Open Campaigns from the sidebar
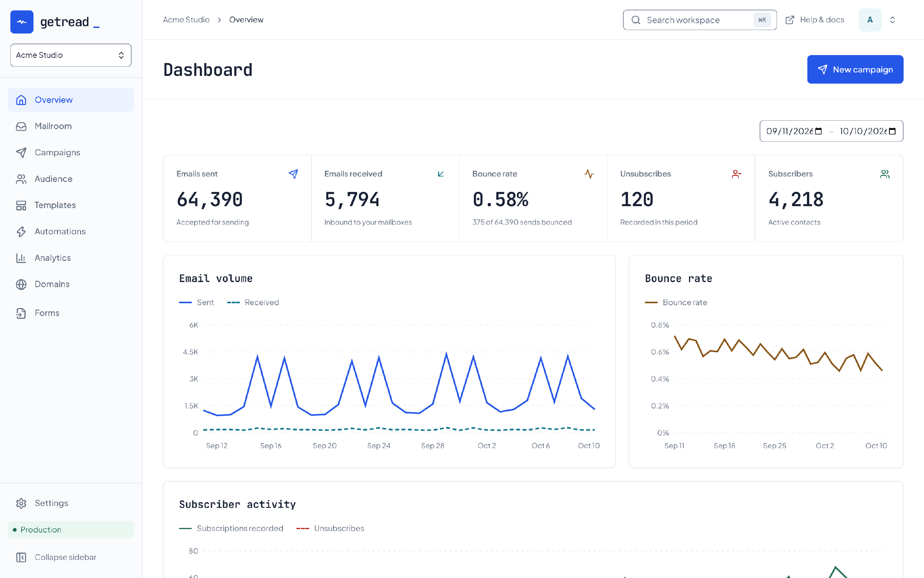 click(x=71, y=152)
